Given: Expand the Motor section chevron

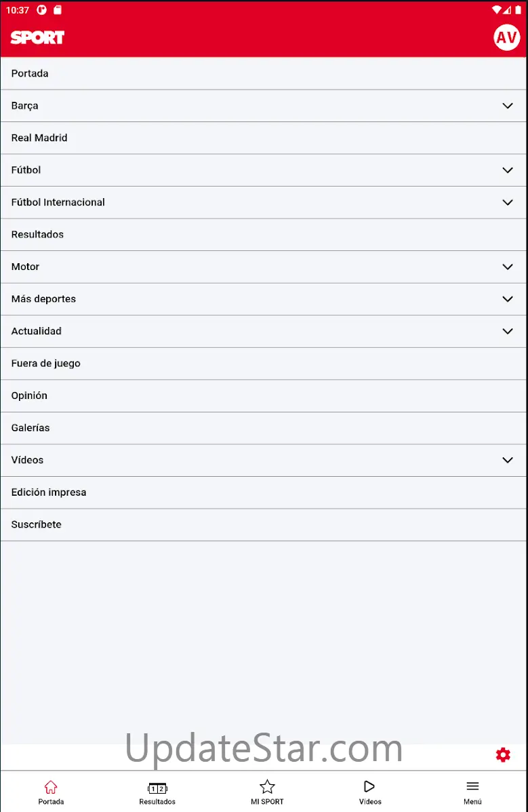Looking at the screenshot, I should pyautogui.click(x=508, y=267).
